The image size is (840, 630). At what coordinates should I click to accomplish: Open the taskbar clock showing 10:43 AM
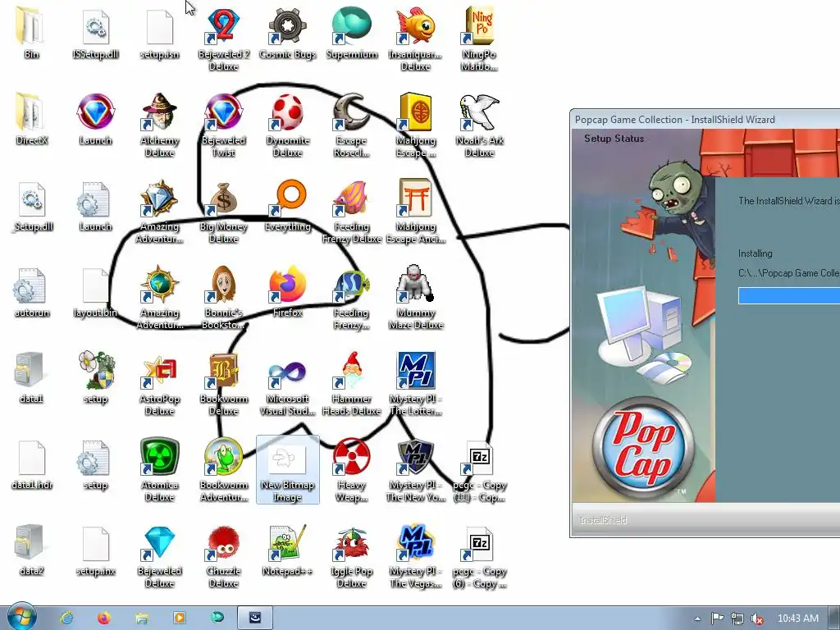pos(797,619)
